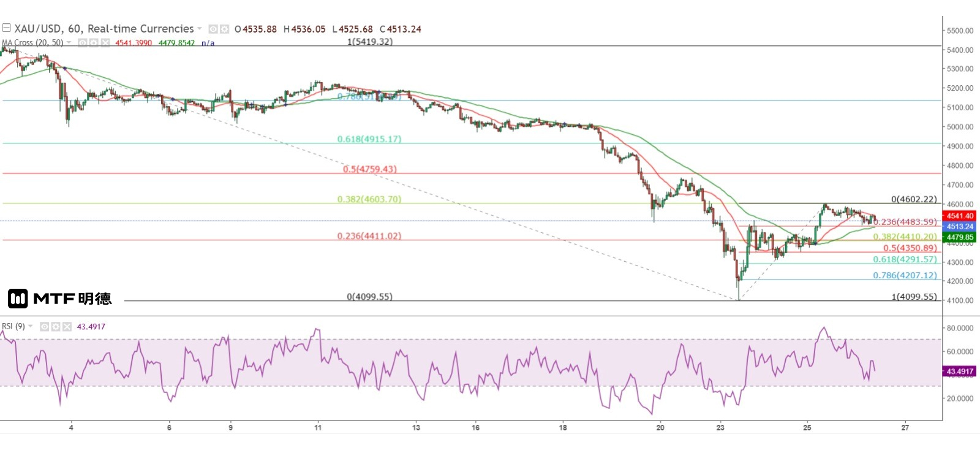Select the 0.618(4915.17) Fibonacci level label
Image resolution: width=980 pixels, height=450 pixels.
[x=369, y=139]
